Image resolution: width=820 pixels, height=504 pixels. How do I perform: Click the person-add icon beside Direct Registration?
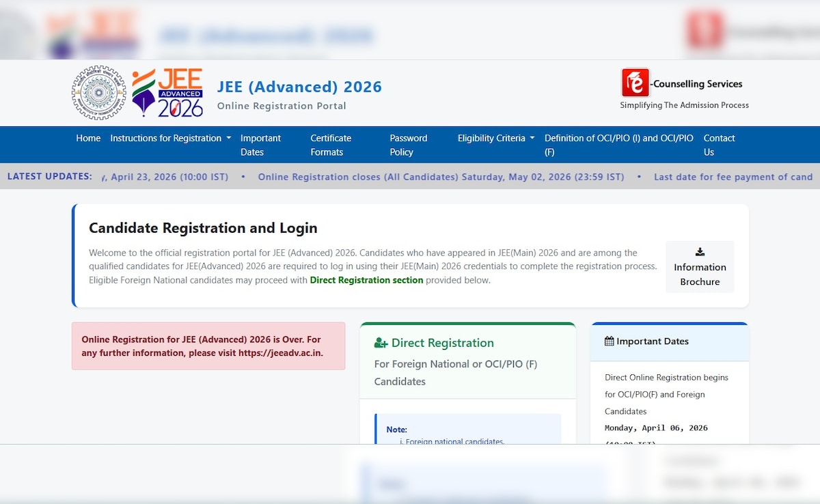tap(380, 342)
